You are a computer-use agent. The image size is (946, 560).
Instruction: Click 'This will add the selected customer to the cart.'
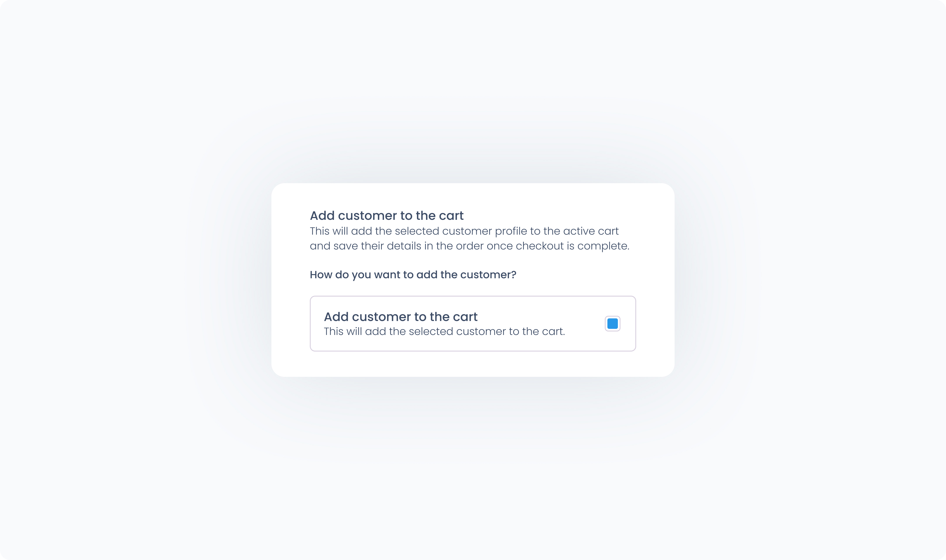[x=444, y=331]
